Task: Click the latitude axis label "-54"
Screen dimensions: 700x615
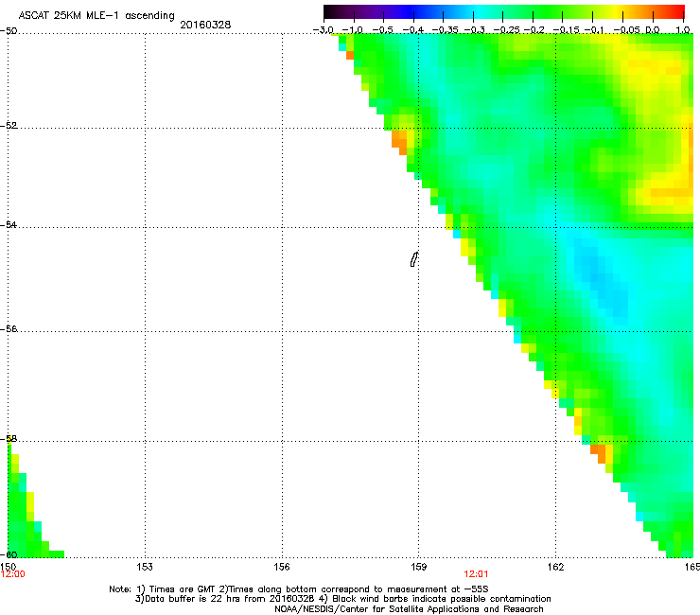Action: pos(9,224)
